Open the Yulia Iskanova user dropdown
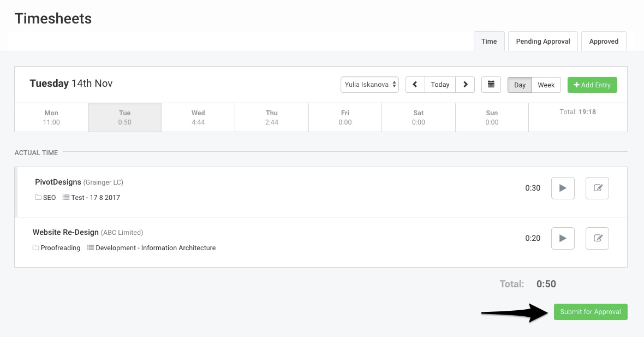Screen dimensions: 644x337 coord(369,84)
